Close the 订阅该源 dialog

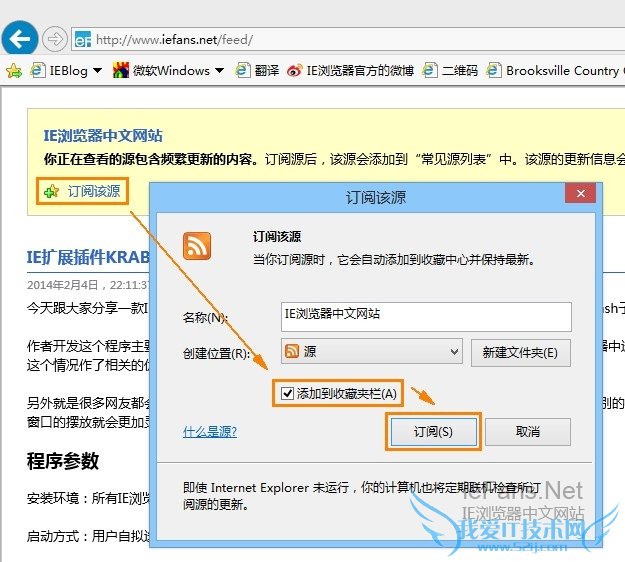581,193
